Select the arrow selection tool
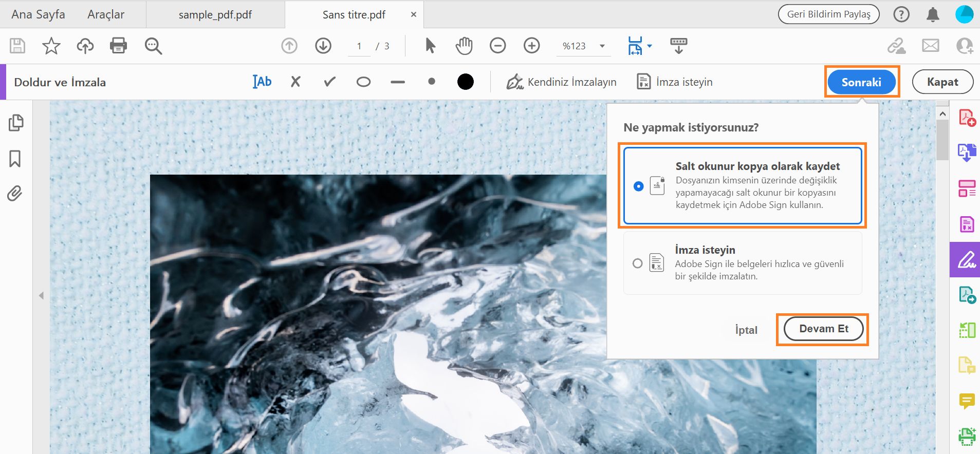 tap(431, 46)
